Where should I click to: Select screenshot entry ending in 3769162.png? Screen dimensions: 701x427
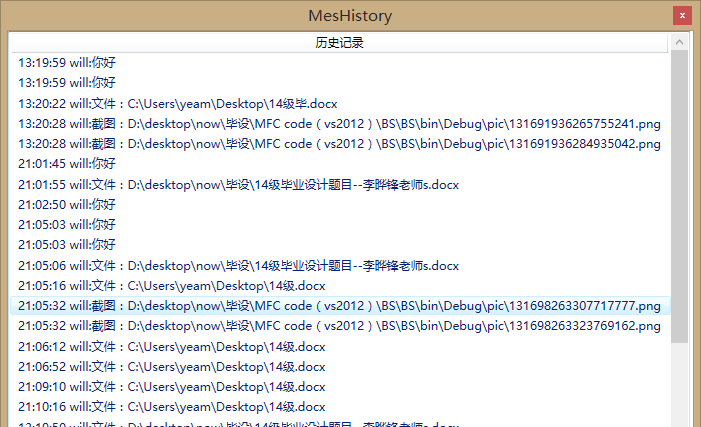point(339,326)
